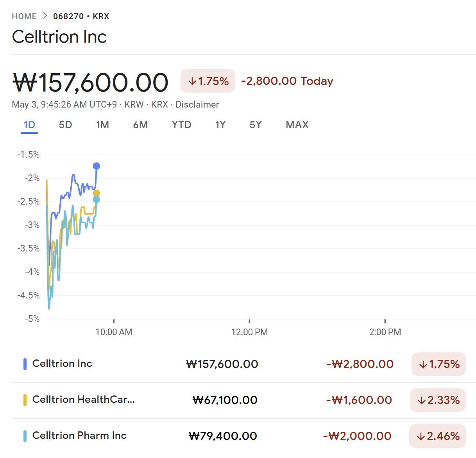Select the 5Y chart range
The height and width of the screenshot is (458, 476).
tap(256, 125)
